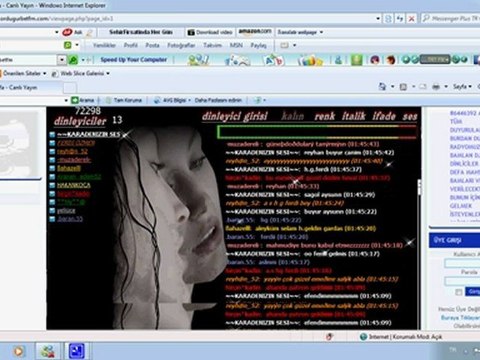Viewport: 480px width, 360px height.
Task: Open the Posta toolbar item
Action: point(152,45)
